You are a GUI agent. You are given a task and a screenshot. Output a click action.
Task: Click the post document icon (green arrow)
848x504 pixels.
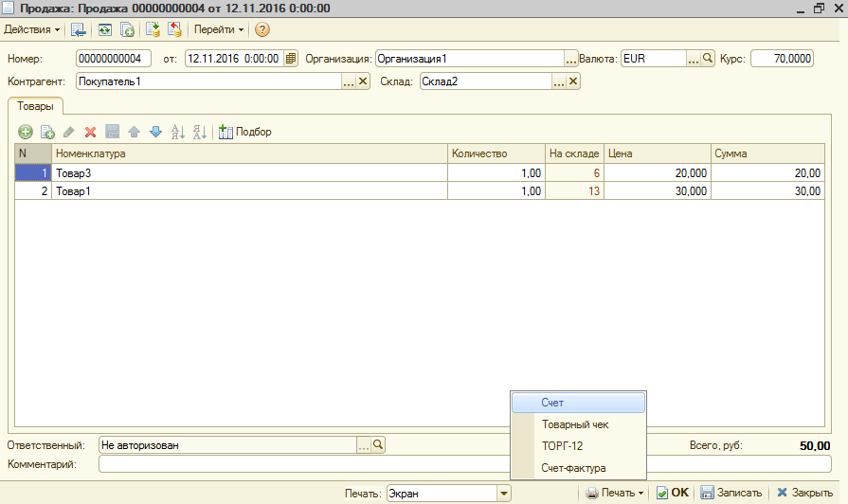[x=153, y=29]
